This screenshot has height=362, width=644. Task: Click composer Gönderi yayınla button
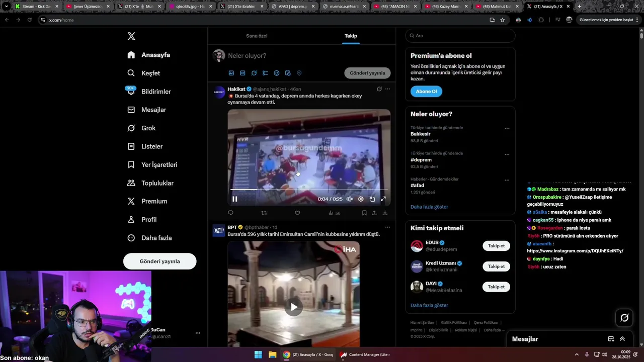(x=367, y=73)
